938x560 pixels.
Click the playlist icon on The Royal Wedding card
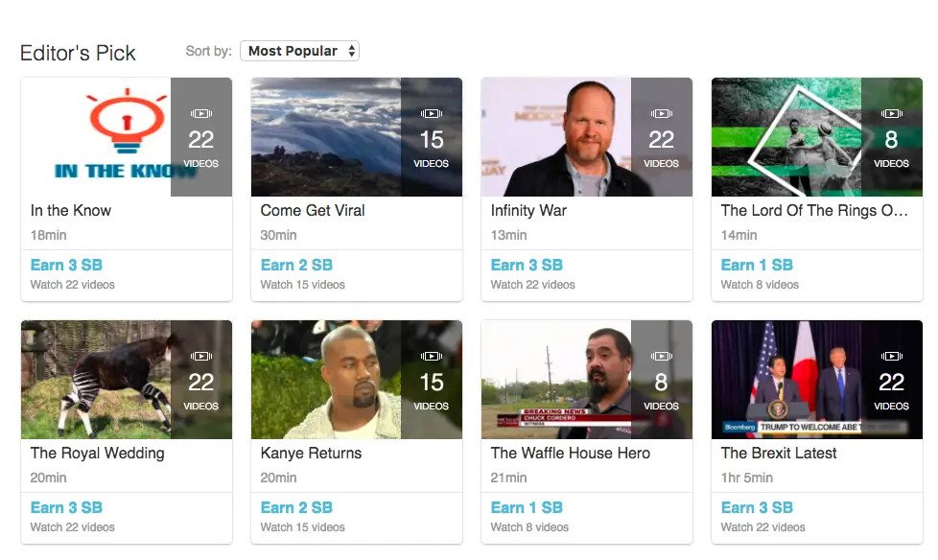tap(201, 356)
